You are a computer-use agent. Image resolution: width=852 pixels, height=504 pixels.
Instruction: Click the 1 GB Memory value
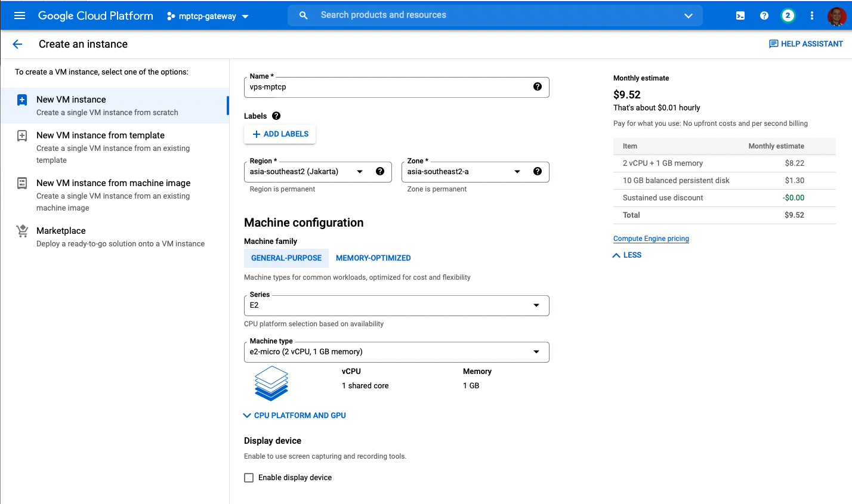click(471, 386)
